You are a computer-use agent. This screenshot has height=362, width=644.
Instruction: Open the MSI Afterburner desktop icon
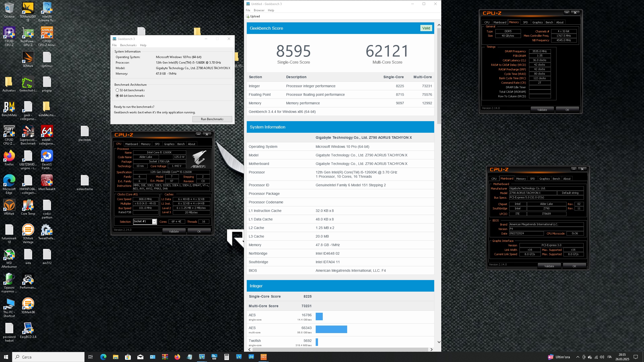tap(9, 258)
